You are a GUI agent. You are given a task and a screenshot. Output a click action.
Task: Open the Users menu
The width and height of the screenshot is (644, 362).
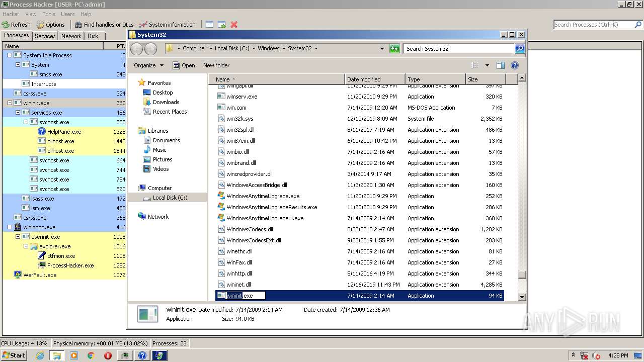tap(67, 14)
